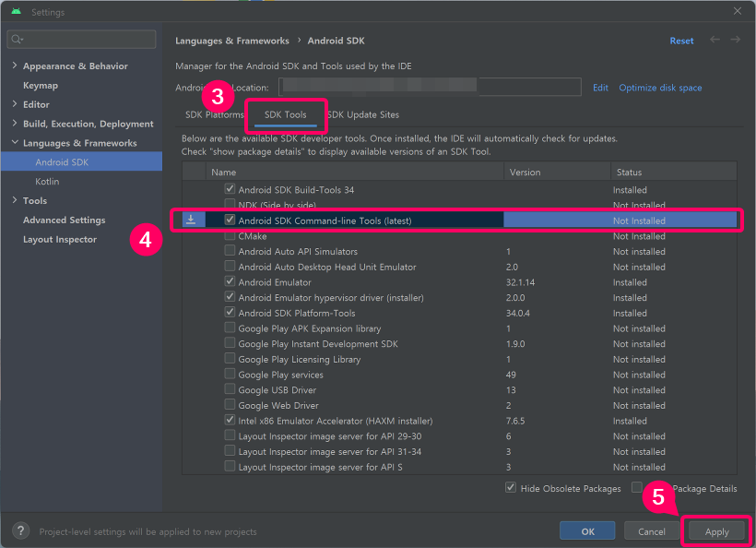Expand Build, Execution, Deployment section

tap(15, 124)
